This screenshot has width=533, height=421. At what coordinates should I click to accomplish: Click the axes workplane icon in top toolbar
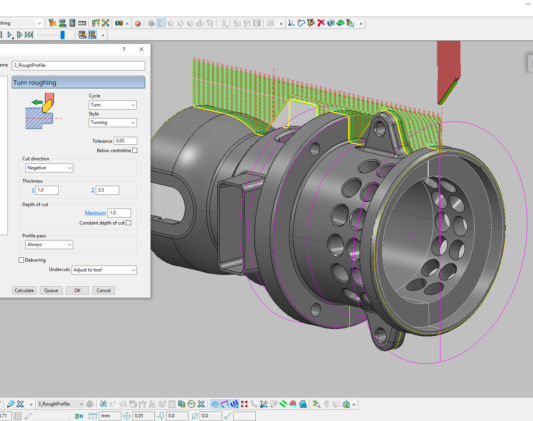291,23
